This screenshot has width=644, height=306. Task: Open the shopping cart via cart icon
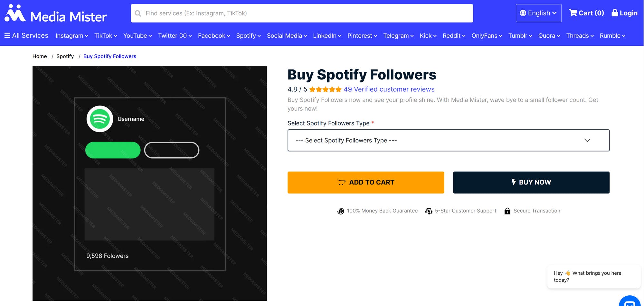click(x=574, y=13)
